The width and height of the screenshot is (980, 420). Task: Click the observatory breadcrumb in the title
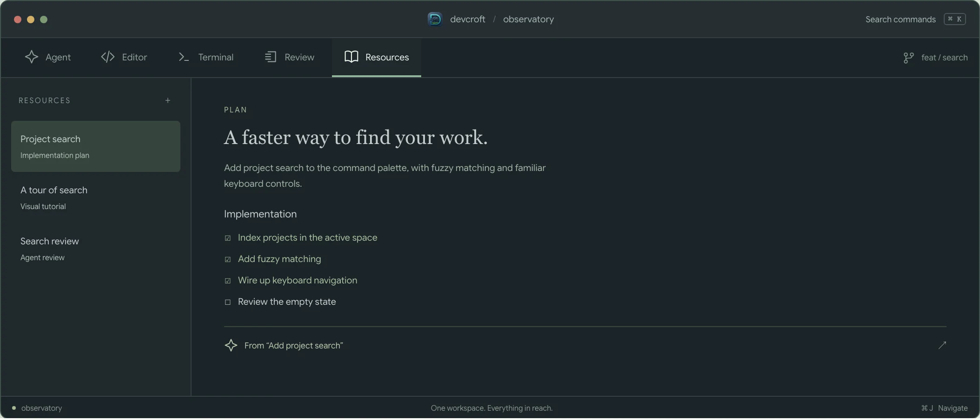point(529,19)
